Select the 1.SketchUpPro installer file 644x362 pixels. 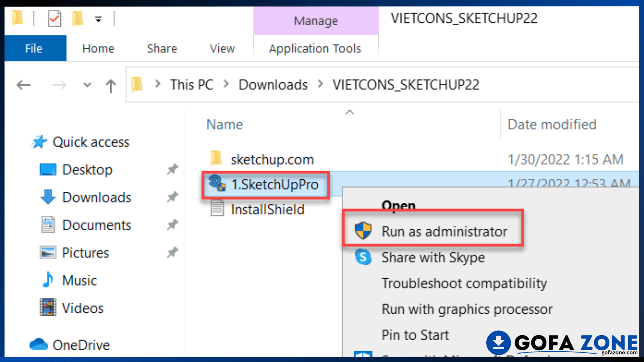click(265, 185)
